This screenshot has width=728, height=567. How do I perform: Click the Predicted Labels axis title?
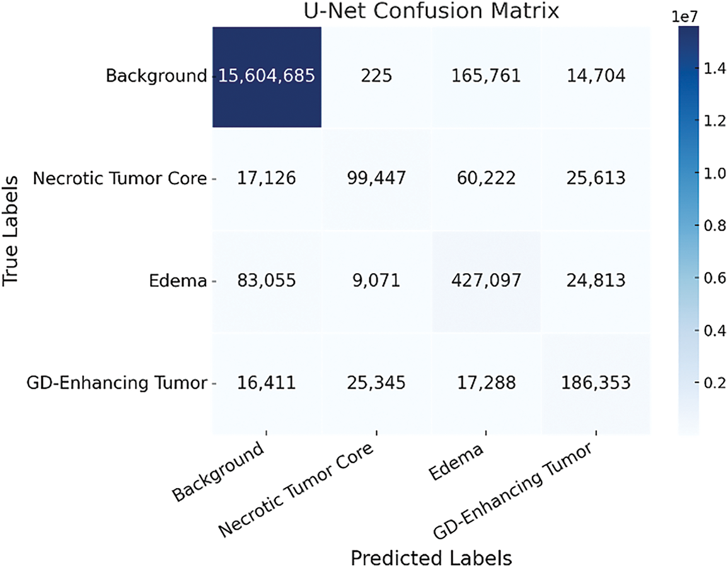click(x=431, y=557)
